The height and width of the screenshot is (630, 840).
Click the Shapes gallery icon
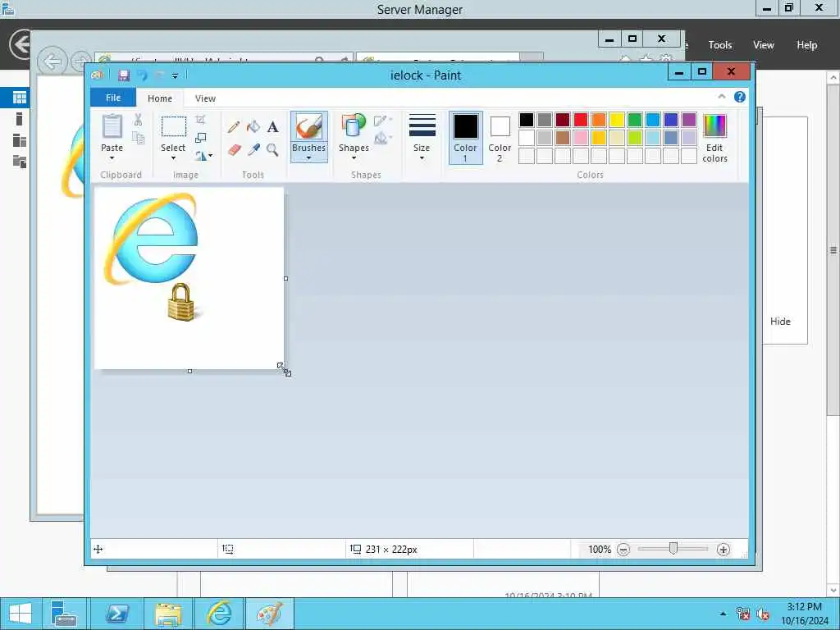[x=354, y=126]
